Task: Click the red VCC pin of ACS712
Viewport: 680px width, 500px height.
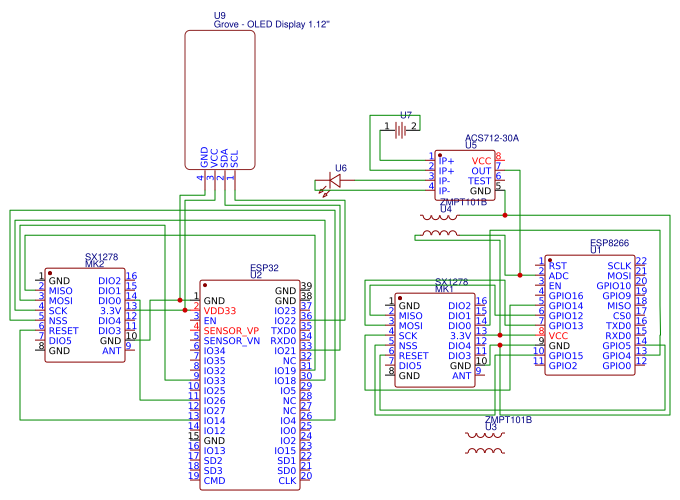Action: point(481,161)
